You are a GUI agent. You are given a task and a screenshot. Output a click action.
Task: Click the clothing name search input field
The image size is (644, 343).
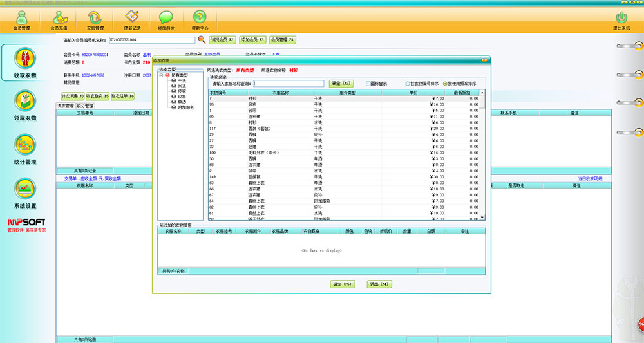289,84
